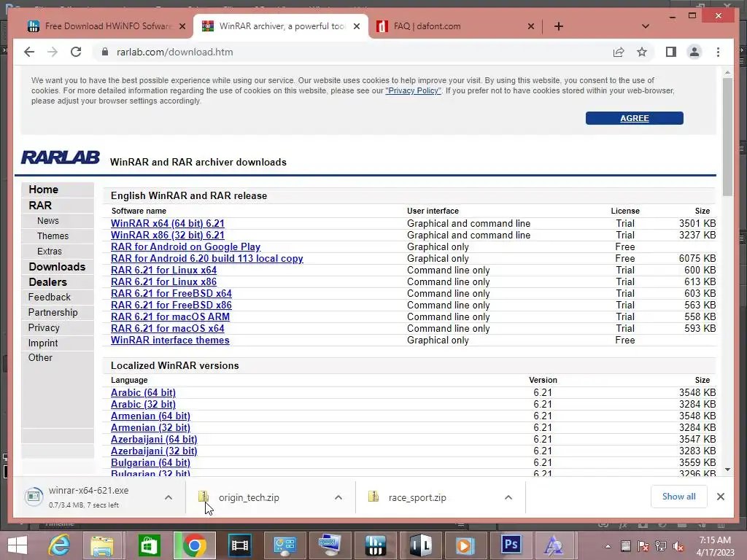Image resolution: width=747 pixels, height=560 pixels.
Task: Open File Explorer from taskbar
Action: tap(102, 545)
